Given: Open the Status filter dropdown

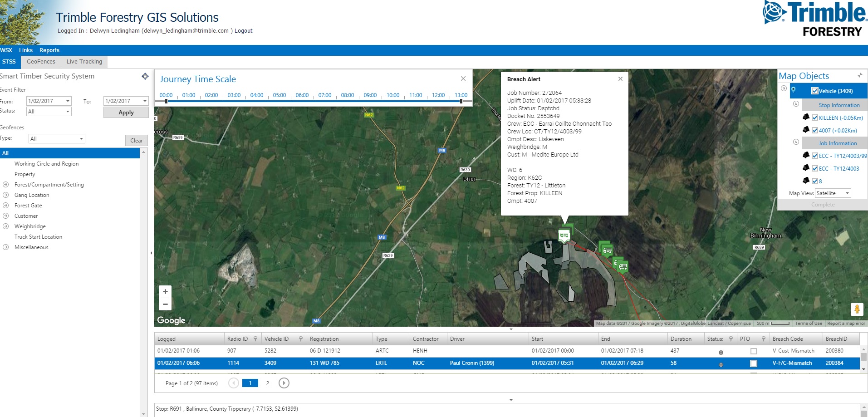Looking at the screenshot, I should point(68,111).
